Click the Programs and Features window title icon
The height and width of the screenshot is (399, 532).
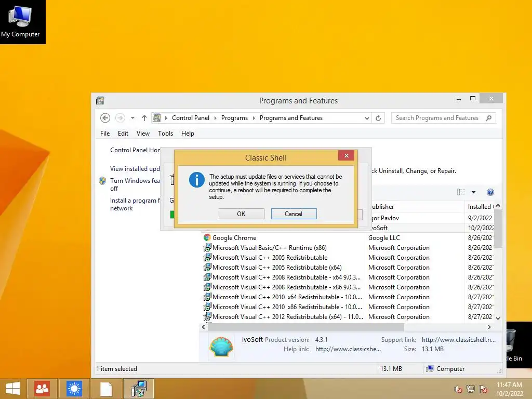pos(100,100)
